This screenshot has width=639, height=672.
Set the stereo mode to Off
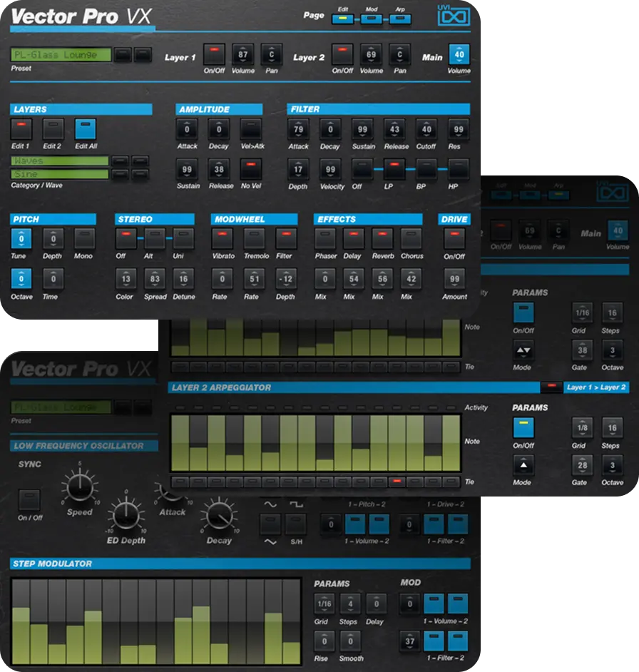[126, 239]
